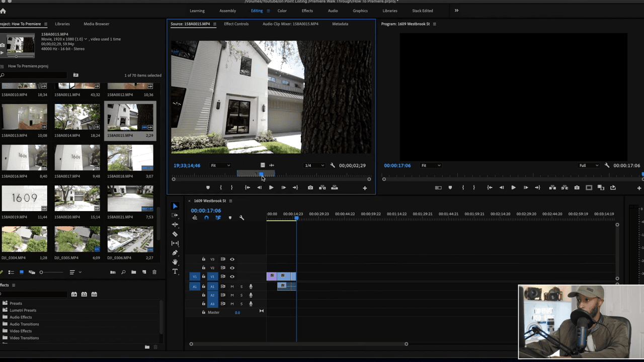Toggle V2 track output eye

point(232,268)
